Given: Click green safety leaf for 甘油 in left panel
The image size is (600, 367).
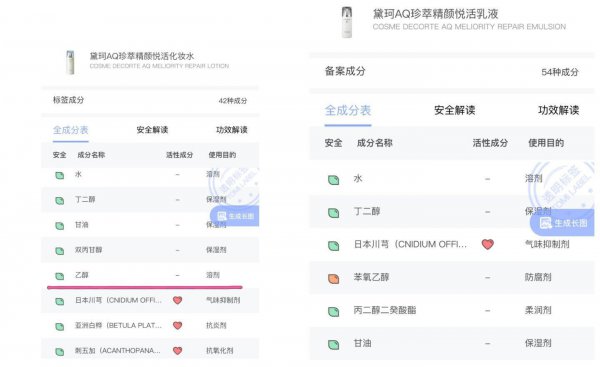Looking at the screenshot, I should (x=59, y=225).
